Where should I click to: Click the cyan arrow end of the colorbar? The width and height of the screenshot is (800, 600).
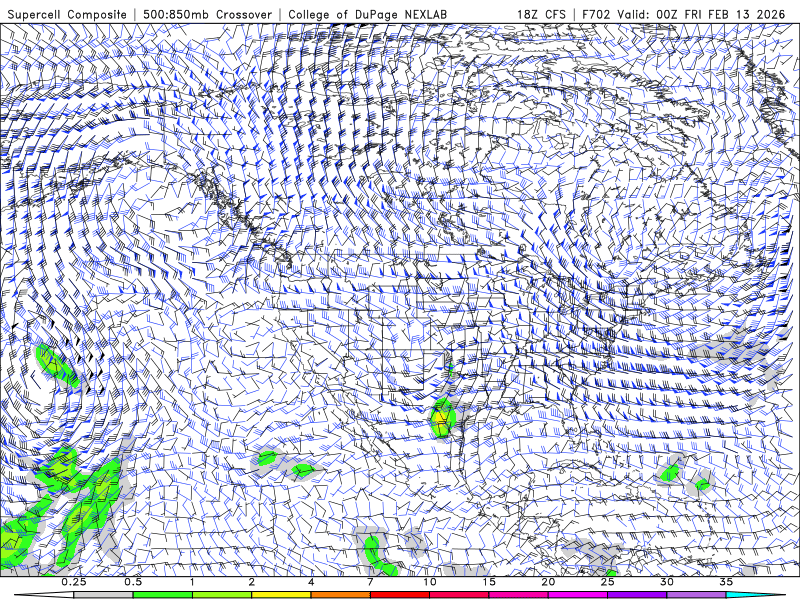click(756, 595)
